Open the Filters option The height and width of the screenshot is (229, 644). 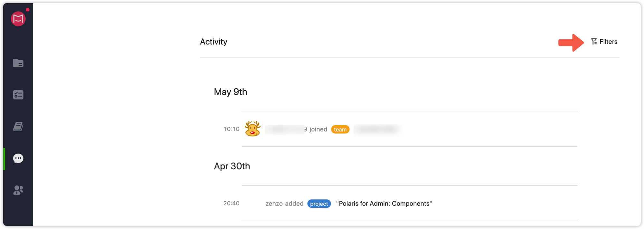(x=604, y=42)
